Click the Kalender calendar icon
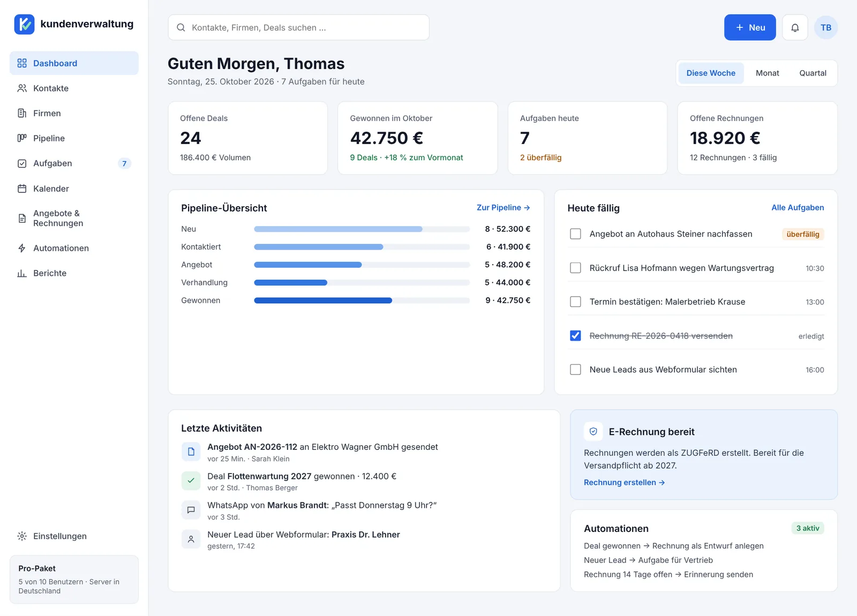The image size is (857, 616). point(22,189)
